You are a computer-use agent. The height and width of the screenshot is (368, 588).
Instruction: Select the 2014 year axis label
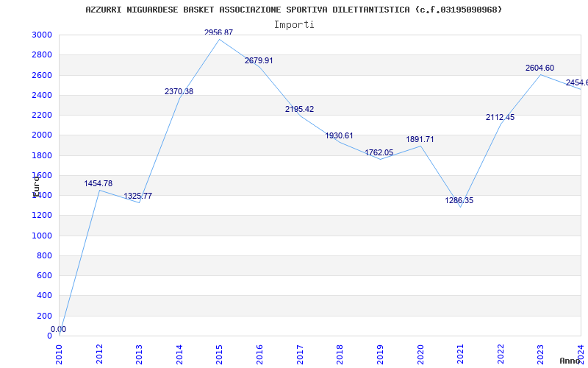(179, 355)
